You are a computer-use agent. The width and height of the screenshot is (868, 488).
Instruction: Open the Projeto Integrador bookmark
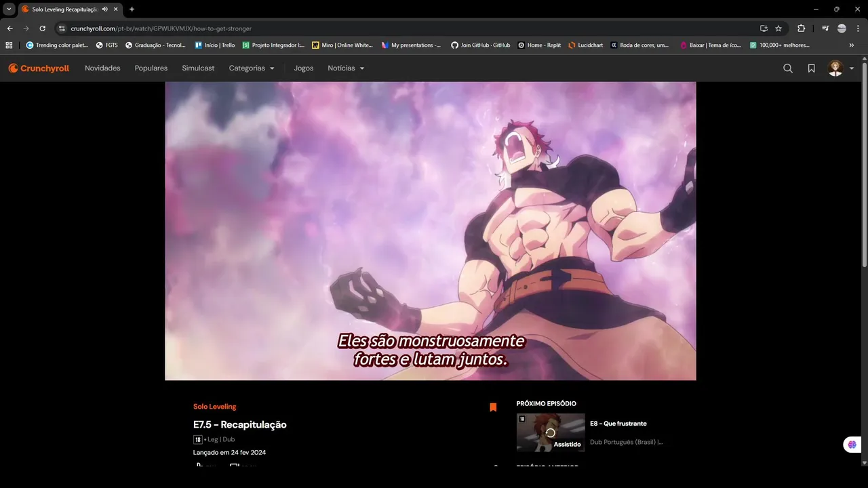tap(273, 45)
